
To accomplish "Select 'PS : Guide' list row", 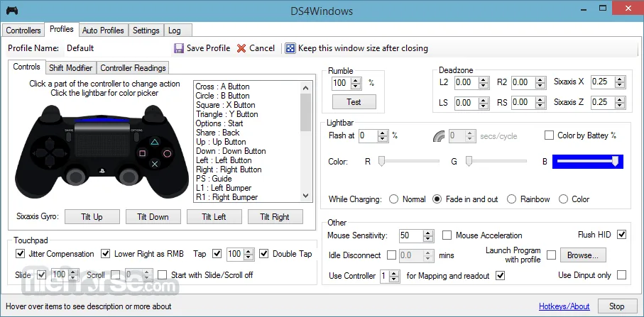I will coord(248,179).
